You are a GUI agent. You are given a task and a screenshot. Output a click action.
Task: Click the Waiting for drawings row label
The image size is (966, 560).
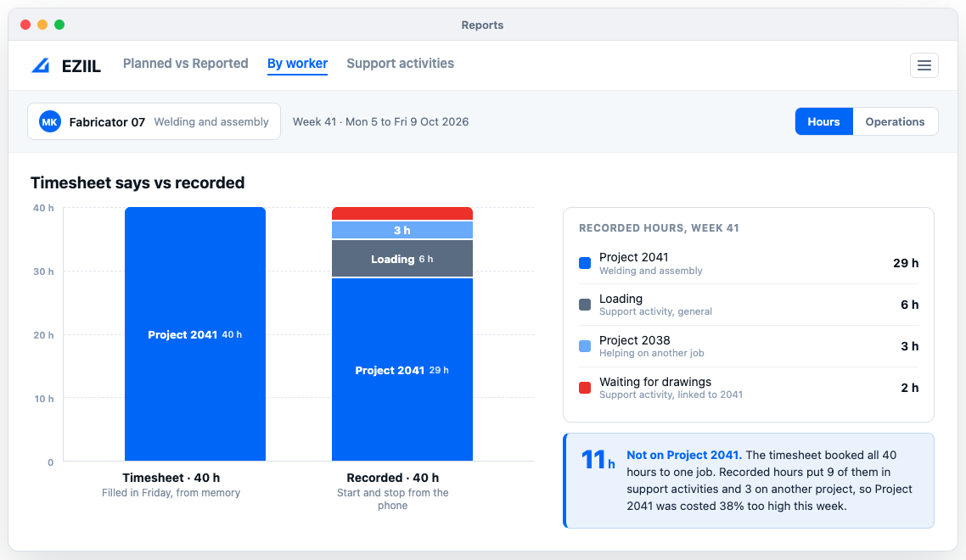pyautogui.click(x=655, y=382)
